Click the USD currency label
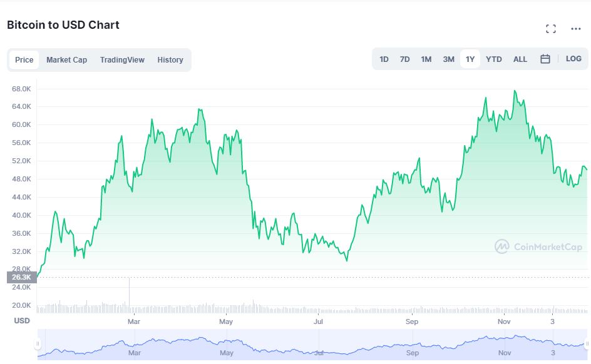This screenshot has height=364, width=591. (22, 321)
